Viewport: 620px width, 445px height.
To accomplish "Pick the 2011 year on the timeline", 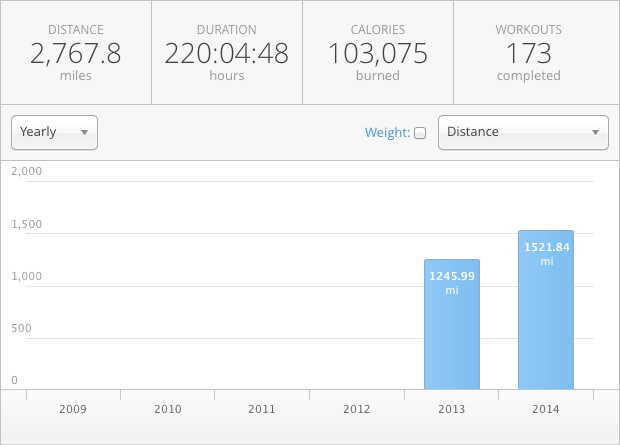I will pos(262,409).
